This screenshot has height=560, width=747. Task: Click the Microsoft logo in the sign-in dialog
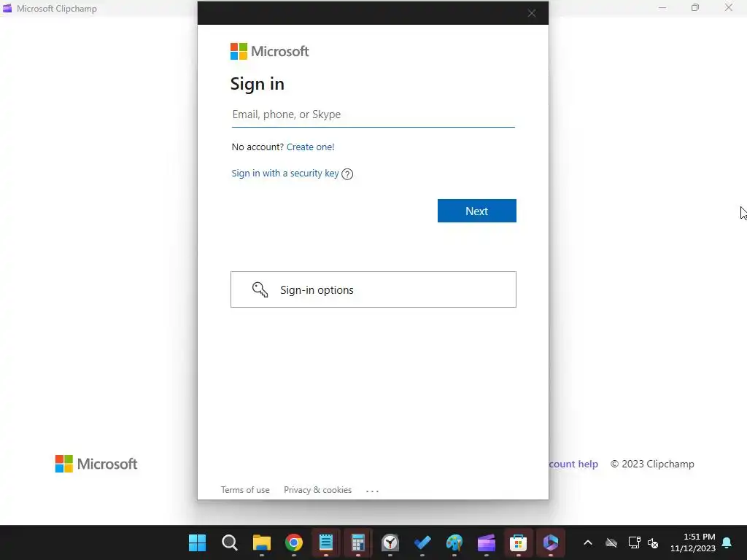click(270, 52)
